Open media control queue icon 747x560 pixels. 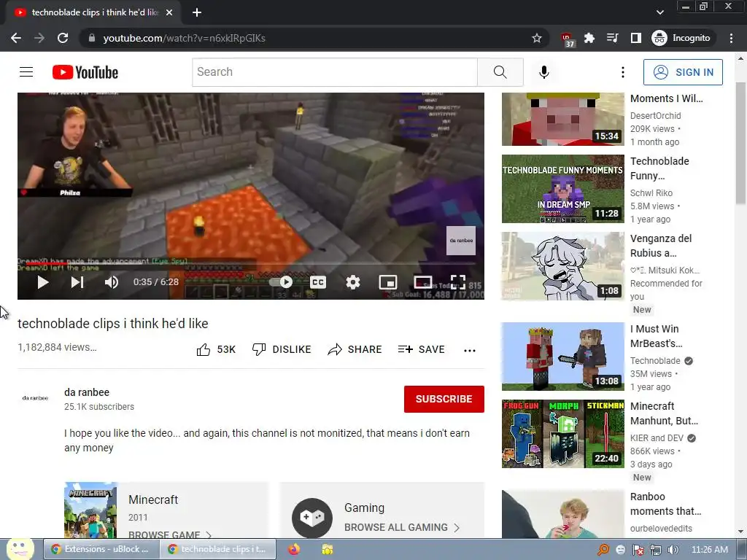(x=613, y=38)
